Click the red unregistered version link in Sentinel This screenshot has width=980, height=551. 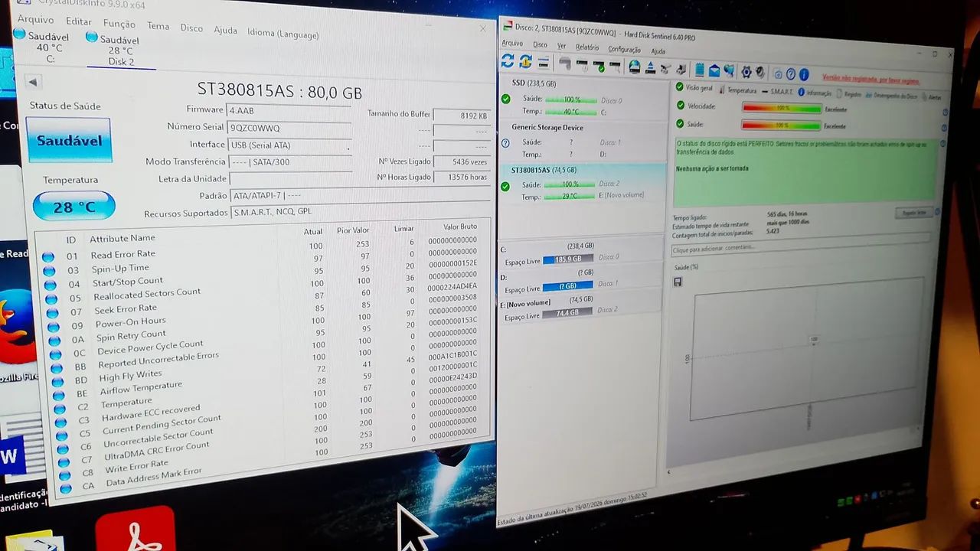pos(871,80)
